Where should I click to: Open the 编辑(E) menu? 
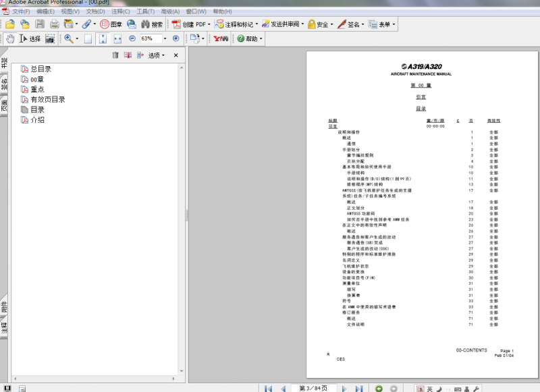click(x=45, y=11)
